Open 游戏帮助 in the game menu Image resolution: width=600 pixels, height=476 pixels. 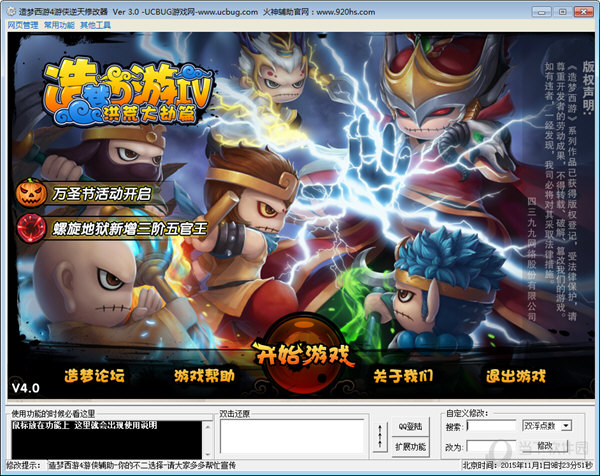204,376
